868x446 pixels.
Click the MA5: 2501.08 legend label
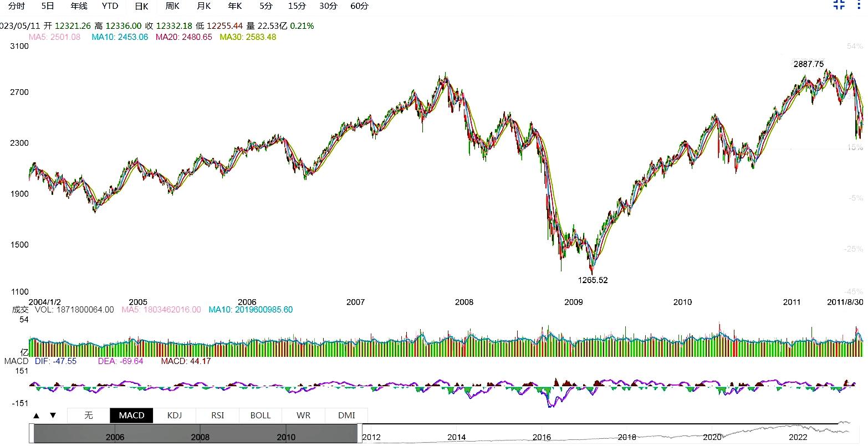(x=54, y=37)
